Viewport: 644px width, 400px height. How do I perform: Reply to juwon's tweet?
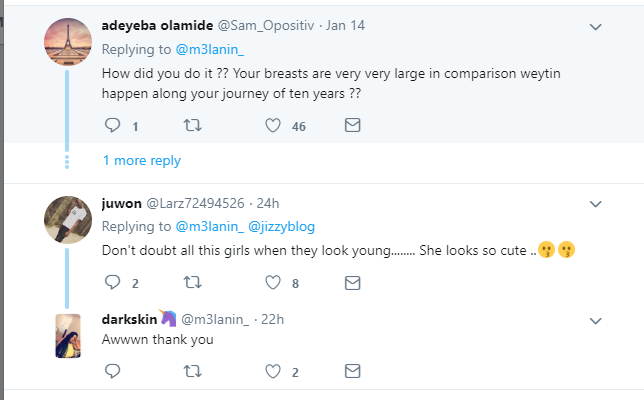[x=112, y=283]
